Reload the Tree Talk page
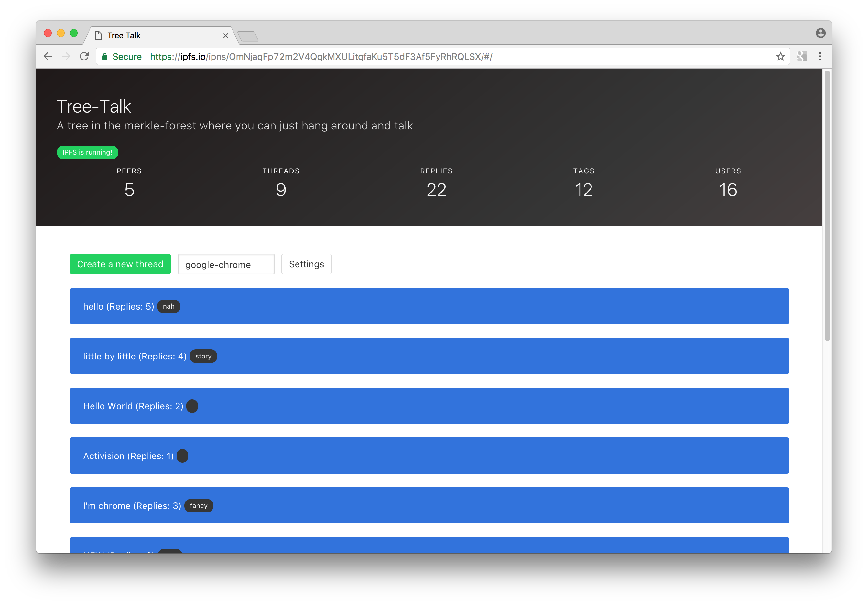This screenshot has height=605, width=868. click(84, 57)
